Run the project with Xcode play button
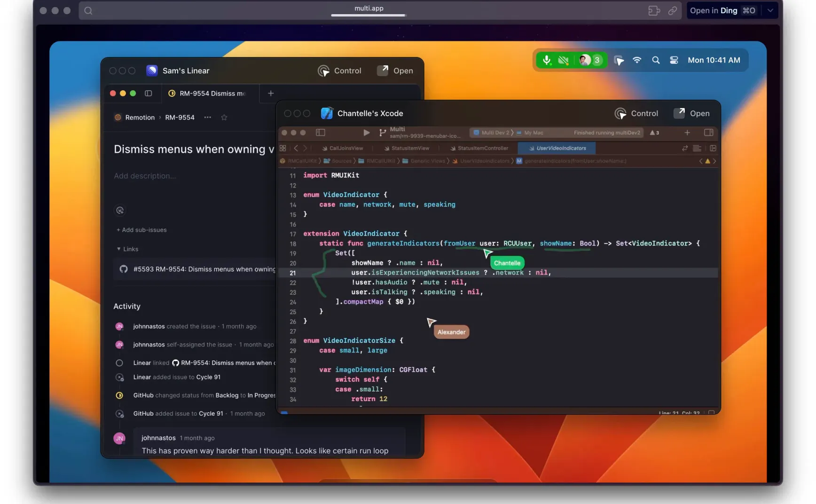 point(366,133)
